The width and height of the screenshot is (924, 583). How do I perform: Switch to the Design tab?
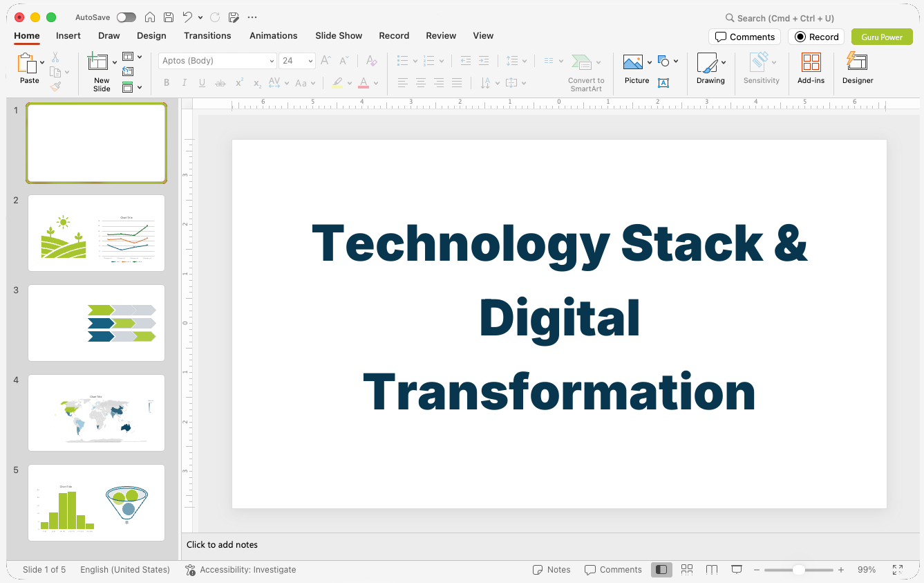pos(151,36)
